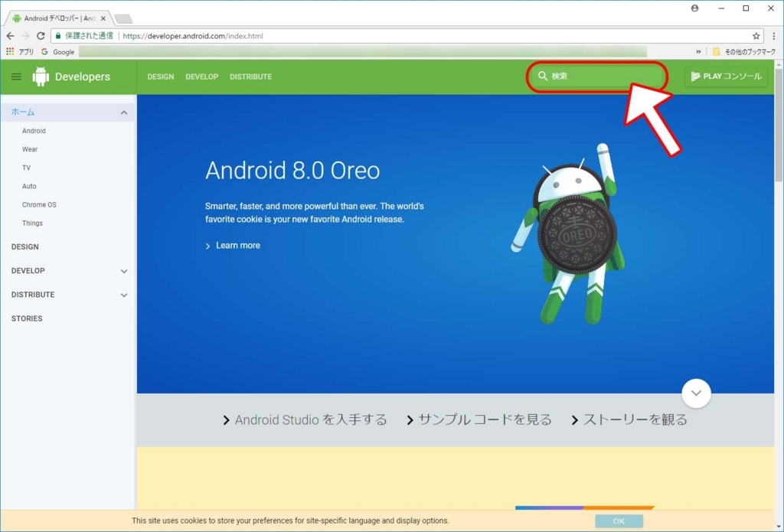Open STORIES in the left sidebar
Image resolution: width=784 pixels, height=532 pixels.
click(27, 318)
